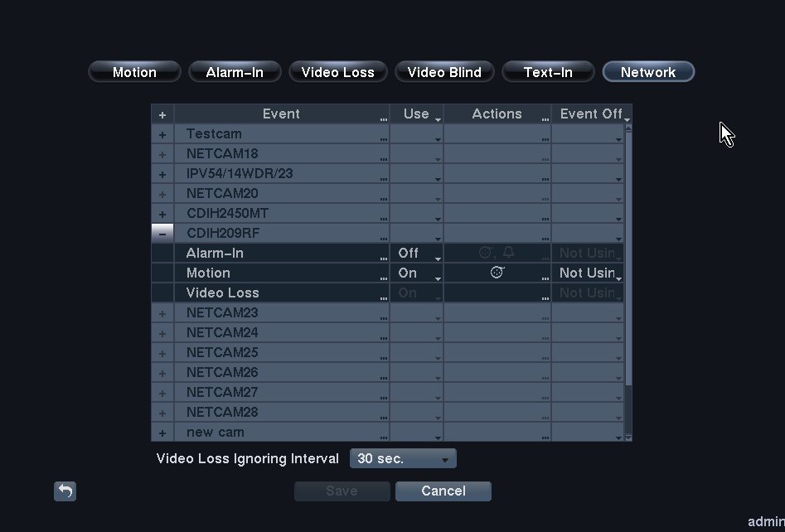The image size is (785, 532).
Task: Open Actions ellipsis for Motion row
Action: [545, 278]
